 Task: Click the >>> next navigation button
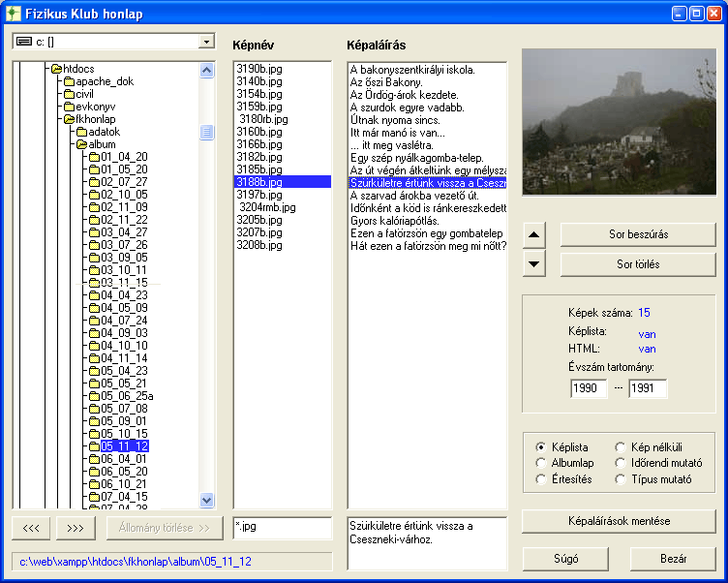pos(76,528)
